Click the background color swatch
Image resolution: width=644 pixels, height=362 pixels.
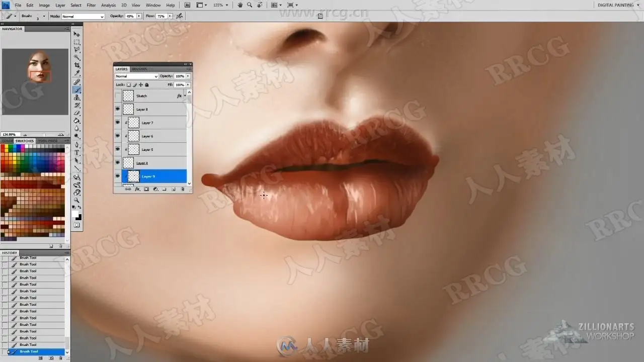coord(79,217)
